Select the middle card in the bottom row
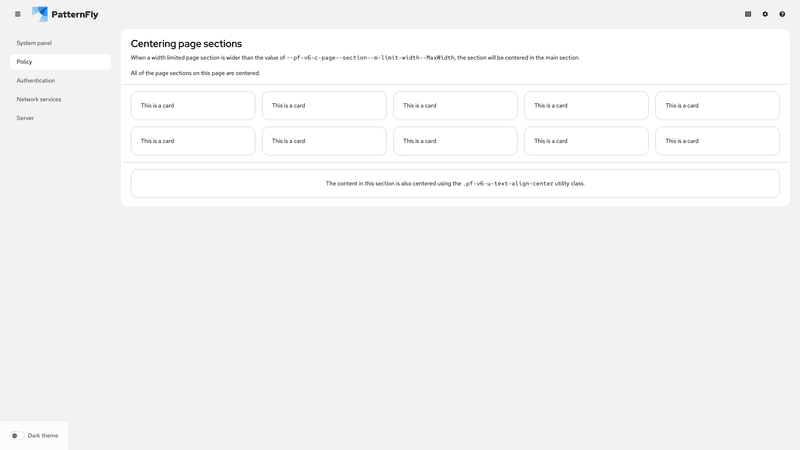This screenshot has width=800, height=450. [455, 141]
